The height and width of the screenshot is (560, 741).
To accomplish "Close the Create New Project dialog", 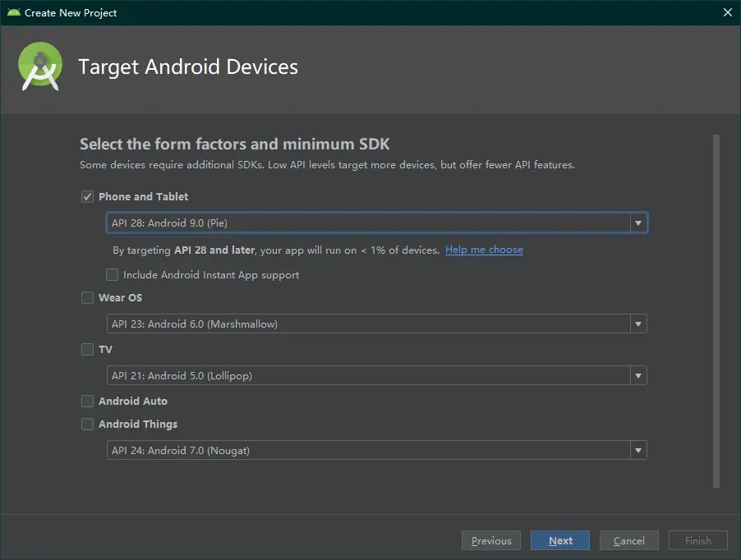I will 727,13.
